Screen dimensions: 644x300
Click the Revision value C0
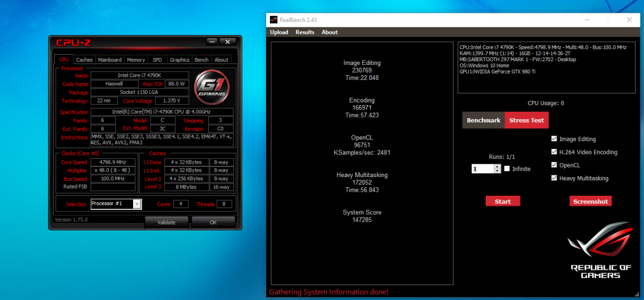221,129
